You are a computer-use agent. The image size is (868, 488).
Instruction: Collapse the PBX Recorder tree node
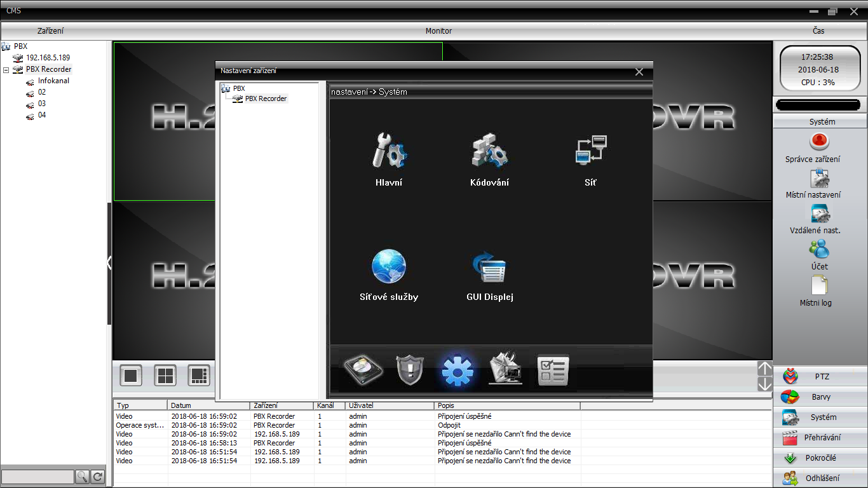(x=6, y=70)
